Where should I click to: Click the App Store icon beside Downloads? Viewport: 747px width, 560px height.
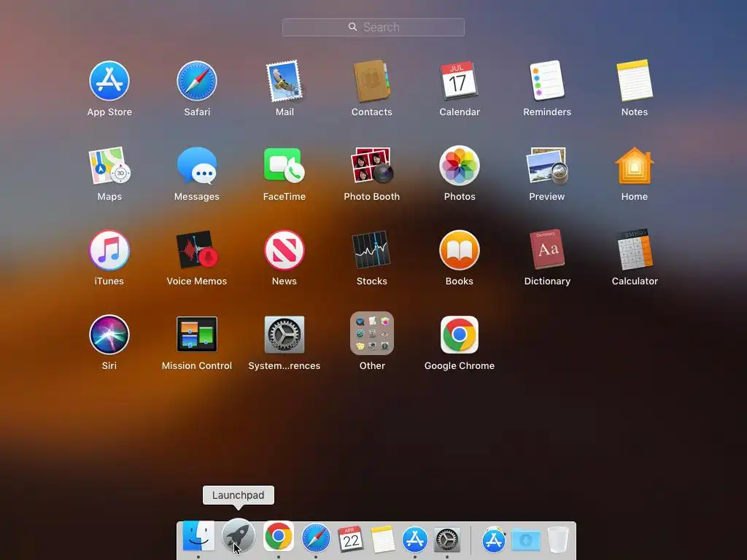494,540
